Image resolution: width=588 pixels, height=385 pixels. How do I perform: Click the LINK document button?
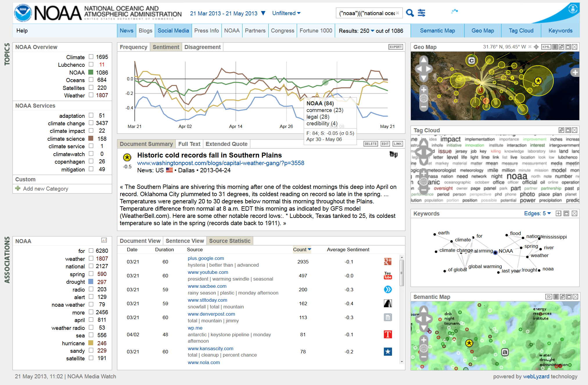coord(398,144)
